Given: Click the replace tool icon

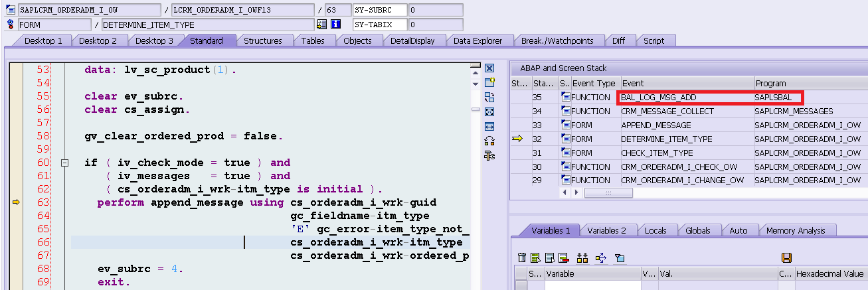Looking at the screenshot, I should pos(490,98).
